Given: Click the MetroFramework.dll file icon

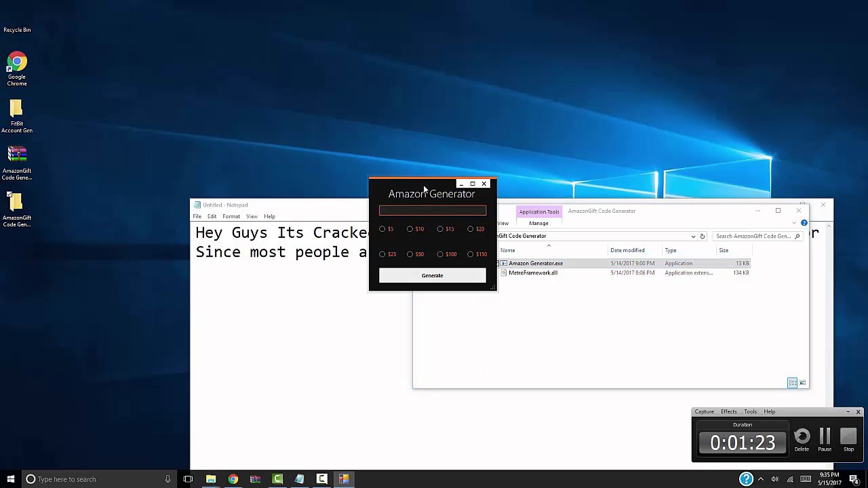Looking at the screenshot, I should (503, 272).
